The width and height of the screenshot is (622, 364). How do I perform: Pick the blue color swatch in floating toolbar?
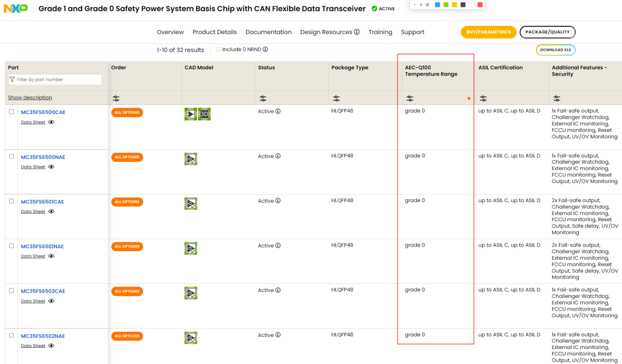pyautogui.click(x=438, y=5)
